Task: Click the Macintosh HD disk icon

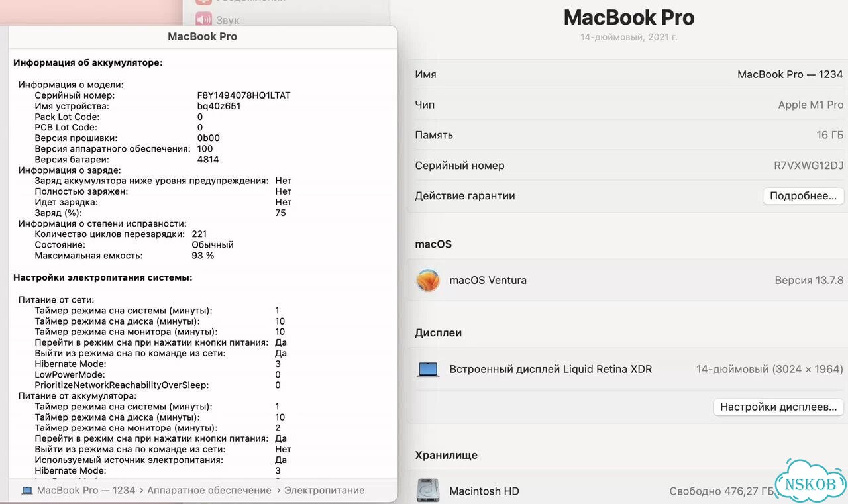Action: click(x=428, y=491)
